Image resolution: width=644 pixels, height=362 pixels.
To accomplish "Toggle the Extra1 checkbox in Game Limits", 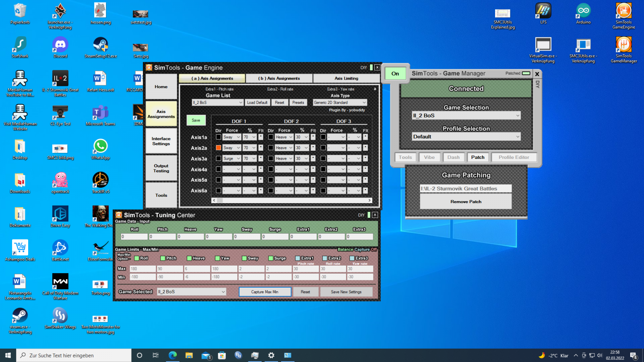I will 298,258.
